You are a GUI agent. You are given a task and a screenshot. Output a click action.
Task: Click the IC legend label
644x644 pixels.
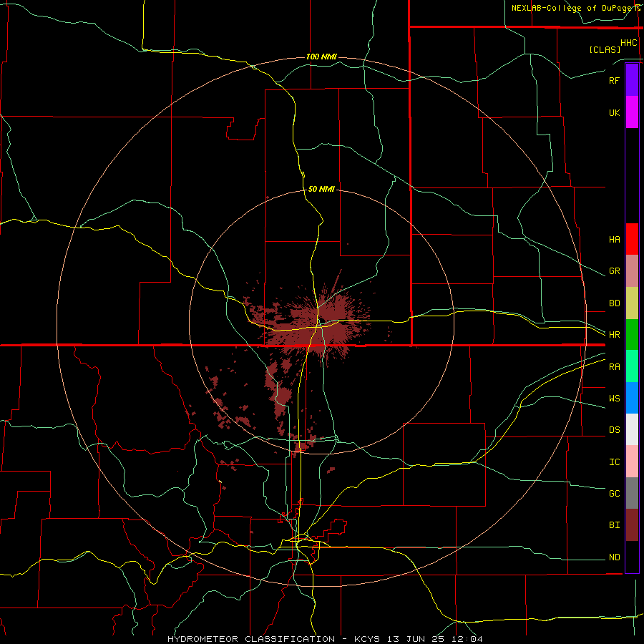click(x=614, y=462)
